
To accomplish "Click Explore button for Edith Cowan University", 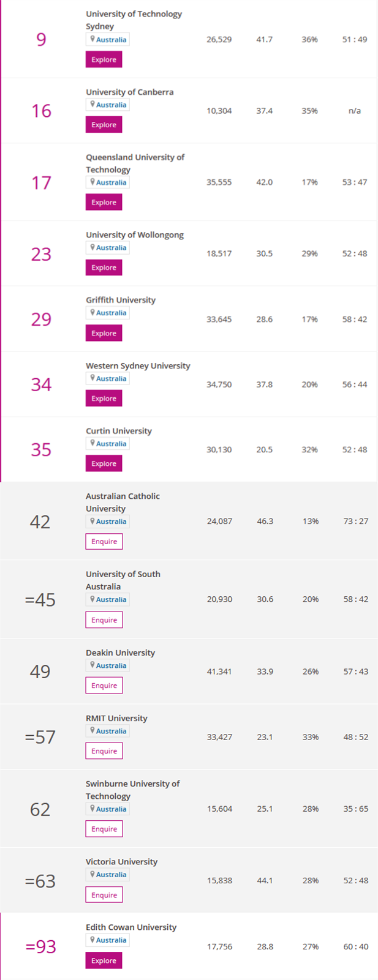I will [104, 960].
